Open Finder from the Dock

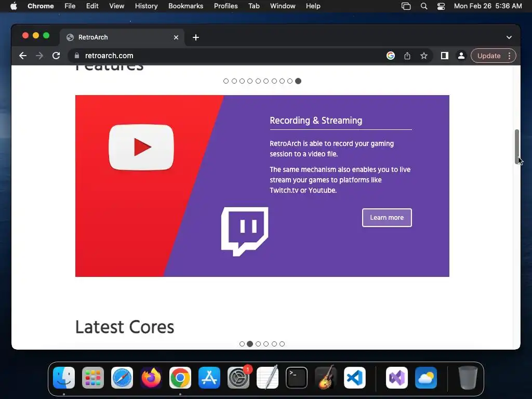[64, 378]
